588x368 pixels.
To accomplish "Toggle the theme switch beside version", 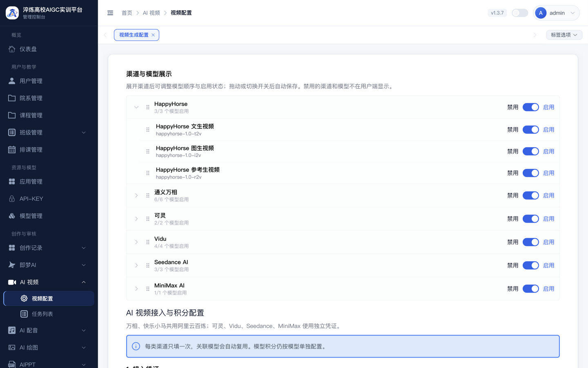I will [x=520, y=13].
